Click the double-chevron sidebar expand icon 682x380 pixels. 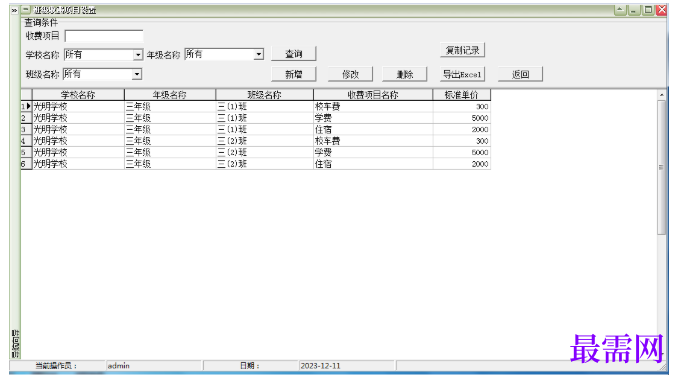coord(14,10)
